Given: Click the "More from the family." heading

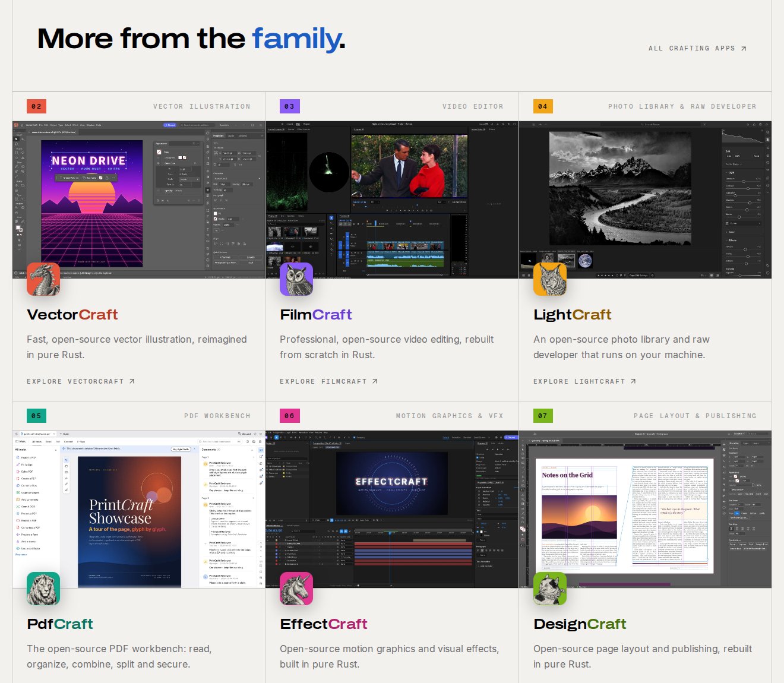Looking at the screenshot, I should tap(191, 39).
